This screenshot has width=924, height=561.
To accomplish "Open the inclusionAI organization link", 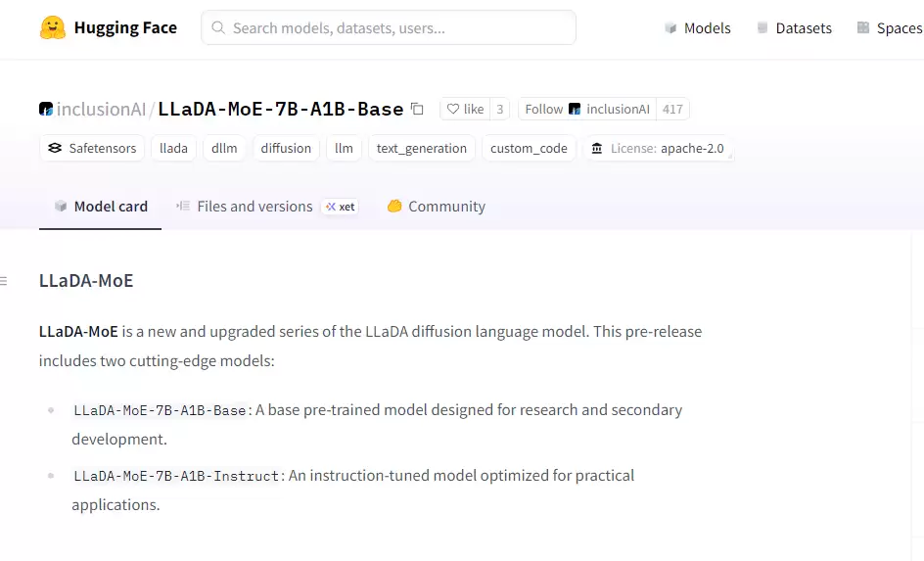I will (101, 109).
